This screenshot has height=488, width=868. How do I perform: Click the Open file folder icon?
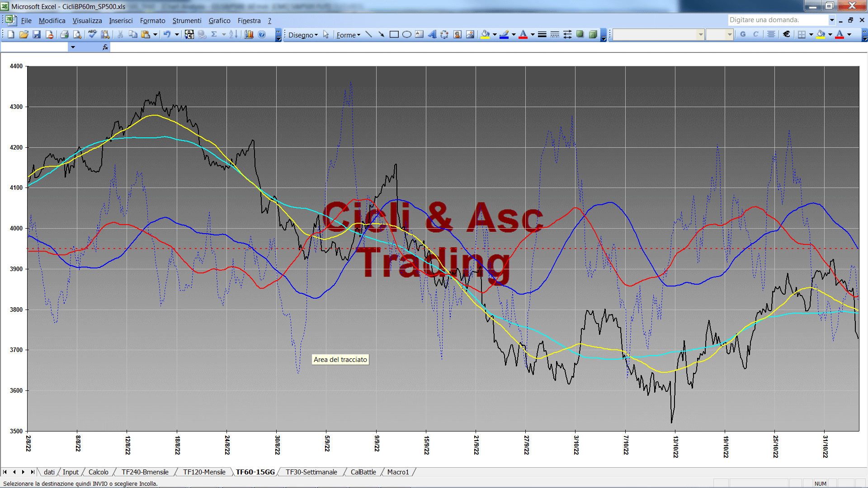pyautogui.click(x=24, y=34)
